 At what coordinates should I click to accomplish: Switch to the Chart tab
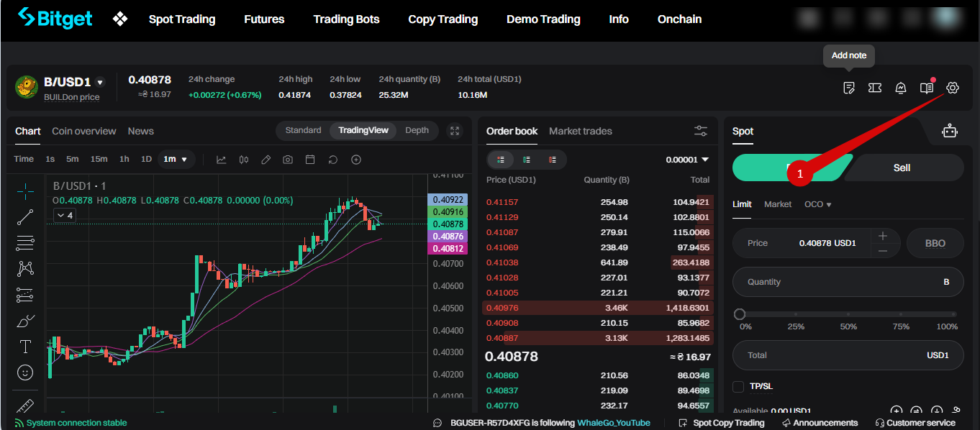click(28, 131)
